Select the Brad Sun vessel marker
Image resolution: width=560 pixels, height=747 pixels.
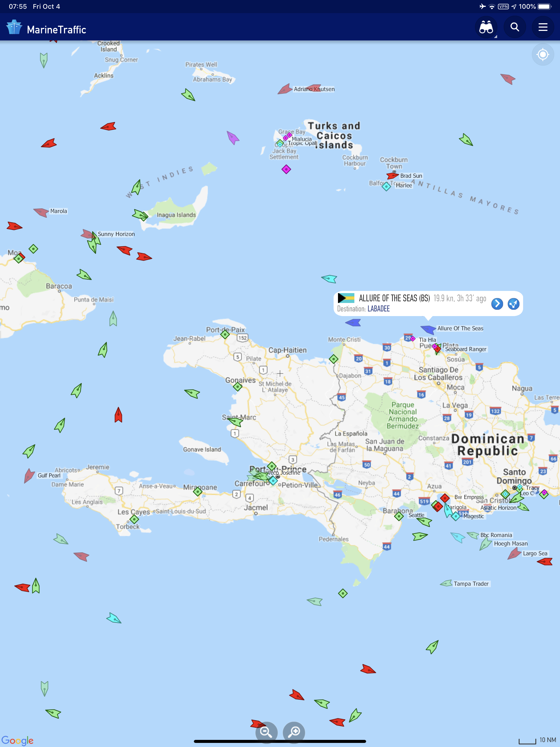[x=392, y=176]
